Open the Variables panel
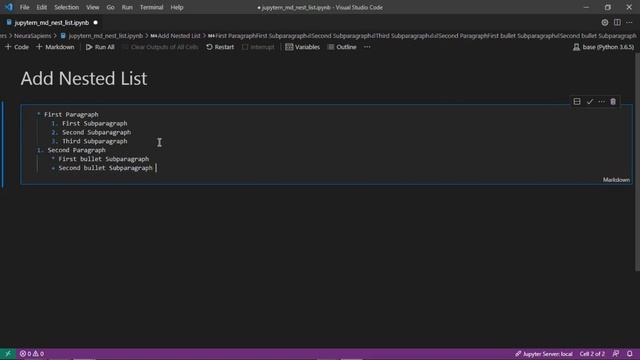Image resolution: width=640 pixels, height=360 pixels. pos(302,47)
